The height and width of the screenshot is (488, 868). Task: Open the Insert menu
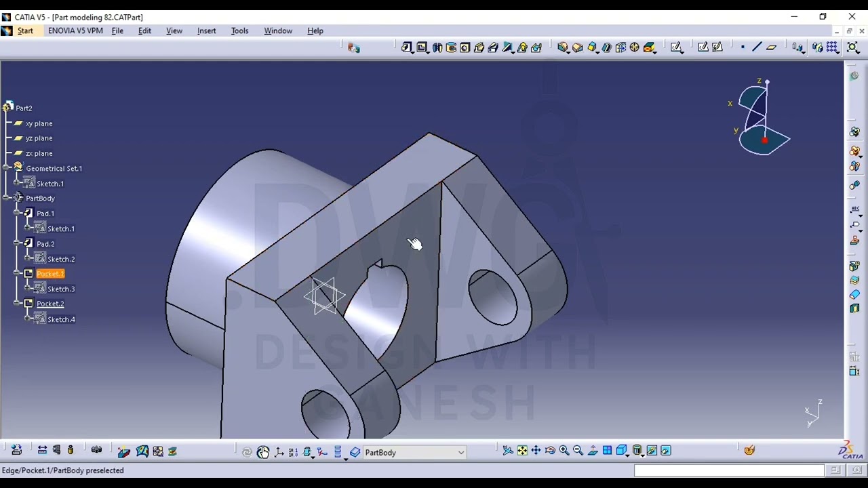coord(207,30)
